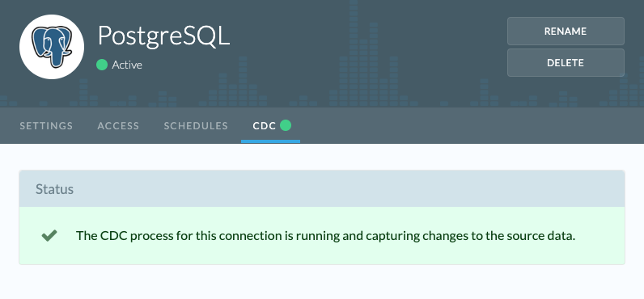
Task: Switch to the Access tab
Action: [x=118, y=125]
